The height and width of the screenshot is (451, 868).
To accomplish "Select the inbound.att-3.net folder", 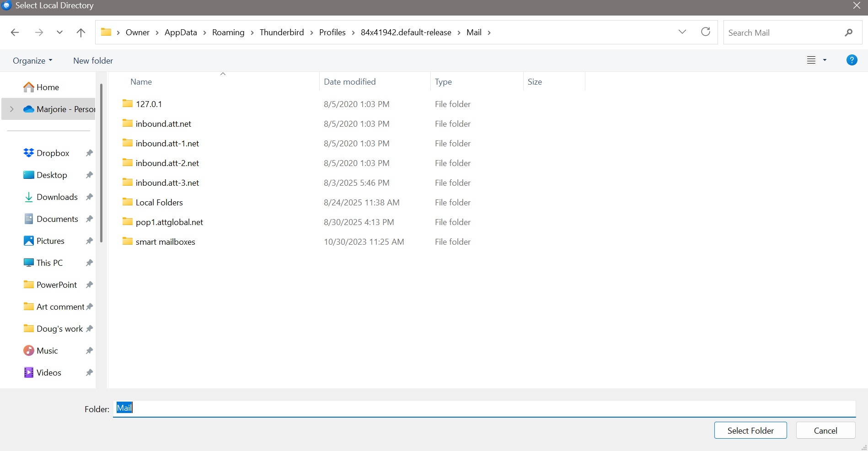I will tap(167, 183).
